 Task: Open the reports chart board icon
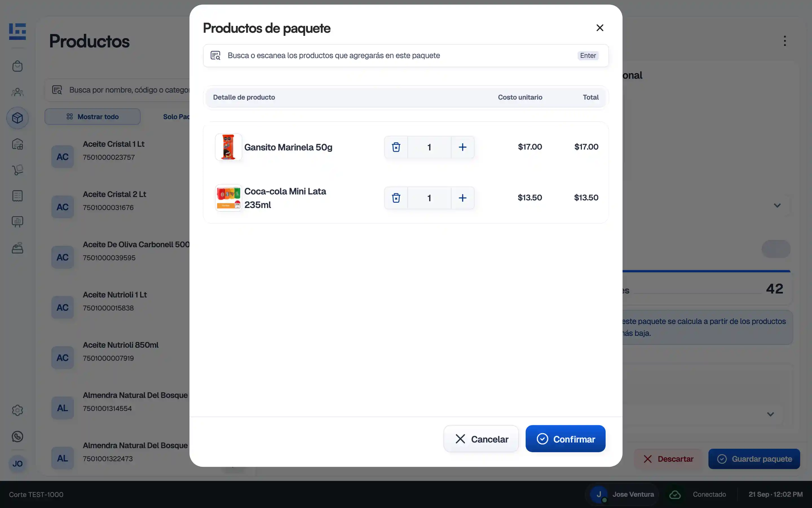tap(17, 222)
